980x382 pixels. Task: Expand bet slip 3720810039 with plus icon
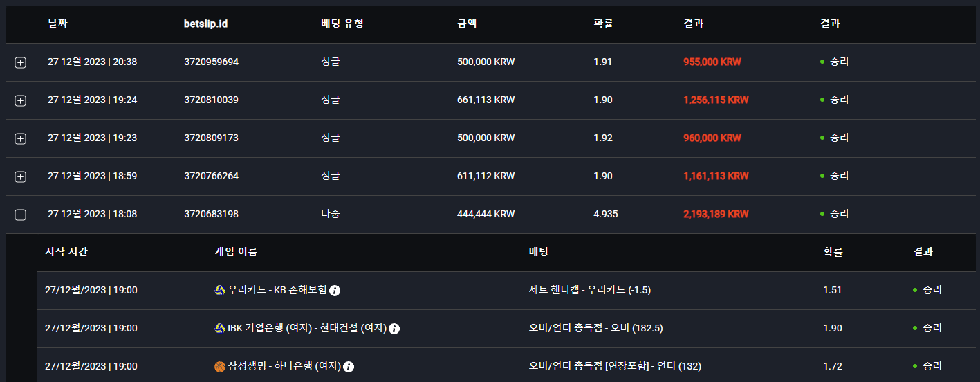coord(21,101)
